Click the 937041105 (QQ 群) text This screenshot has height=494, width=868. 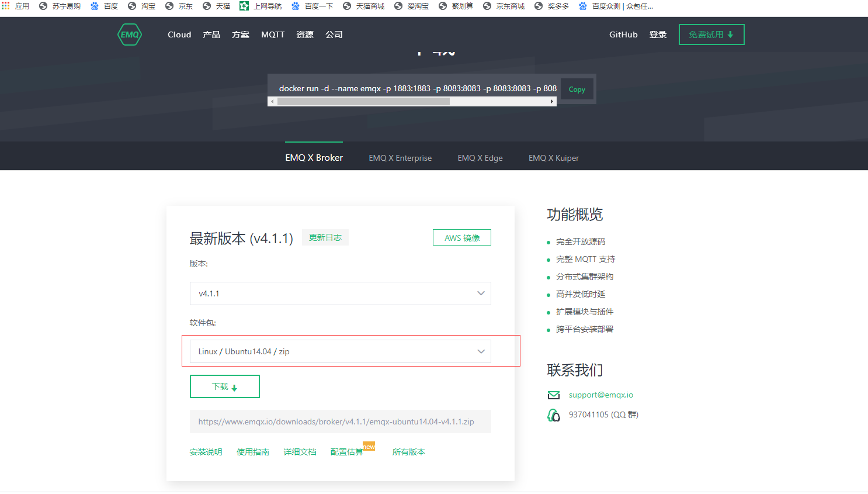603,414
